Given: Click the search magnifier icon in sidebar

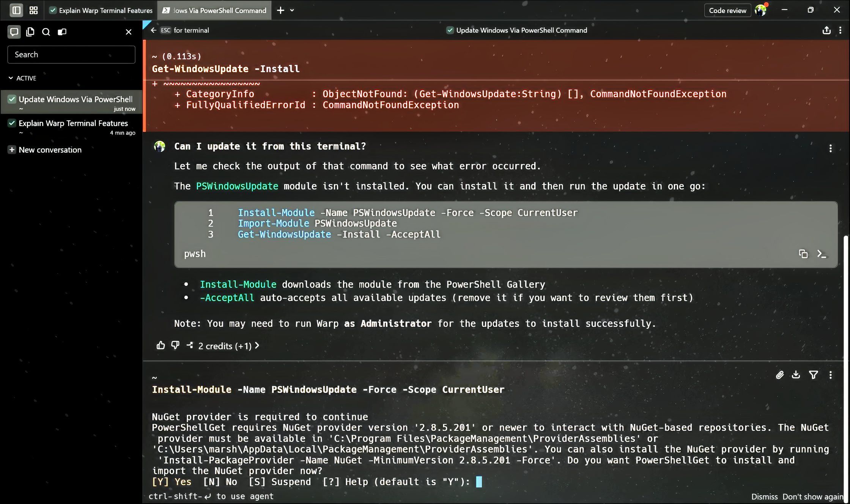Looking at the screenshot, I should point(46,32).
